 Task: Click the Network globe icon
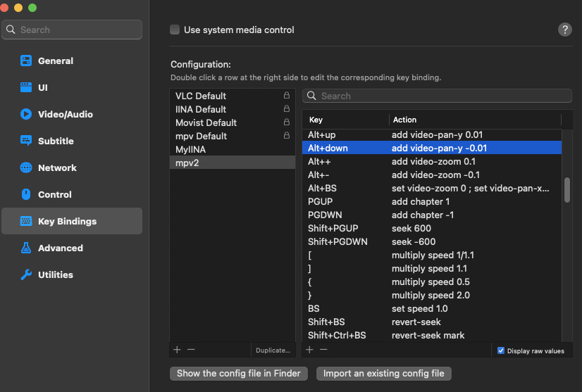click(x=26, y=167)
